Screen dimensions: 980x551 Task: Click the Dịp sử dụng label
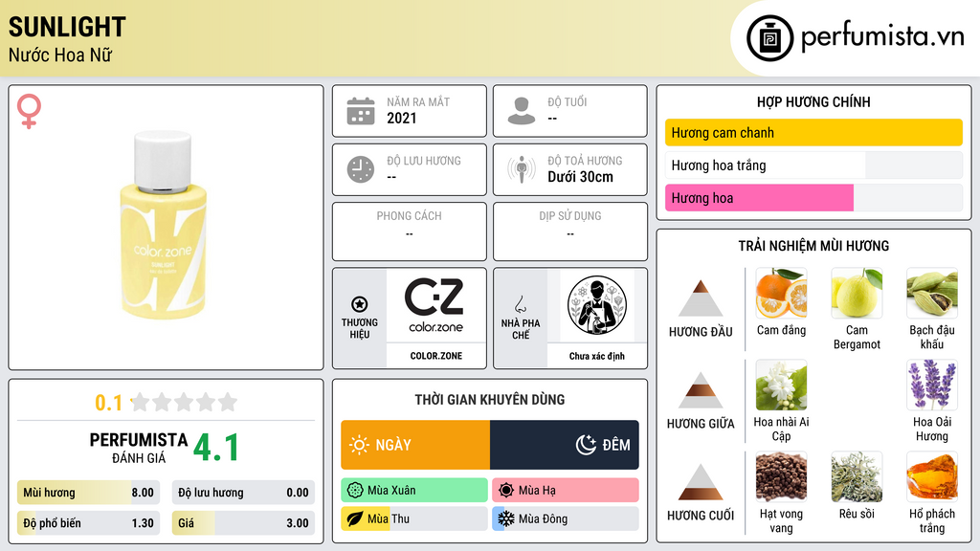pos(570,216)
